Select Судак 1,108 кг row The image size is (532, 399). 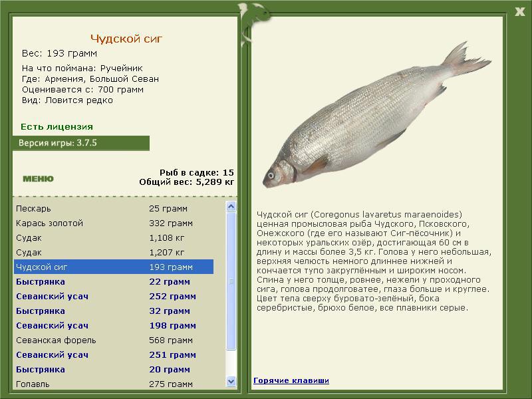(x=114, y=238)
